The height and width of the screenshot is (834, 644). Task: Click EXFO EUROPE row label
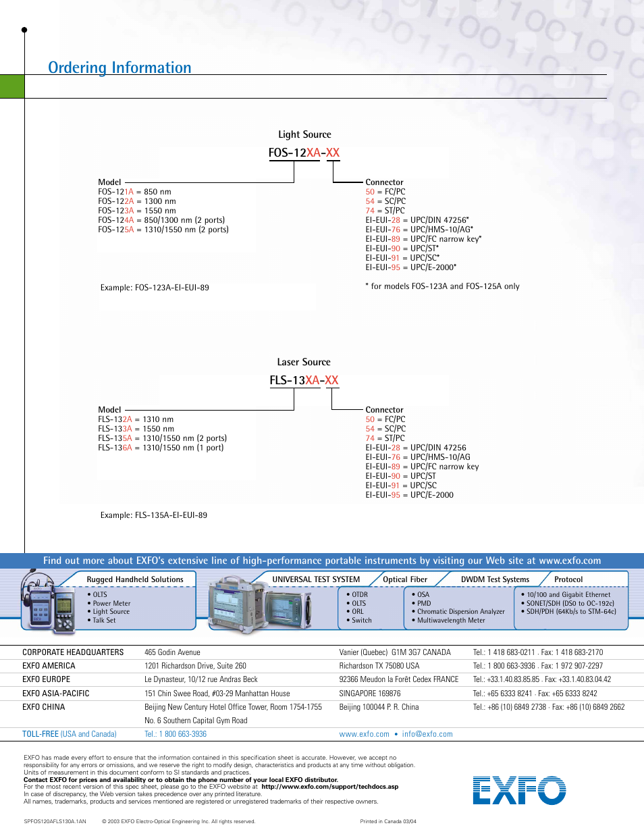[x=46, y=679]
